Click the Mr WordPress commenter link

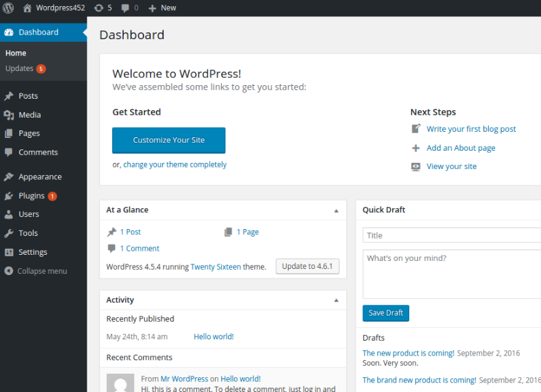[184, 379]
